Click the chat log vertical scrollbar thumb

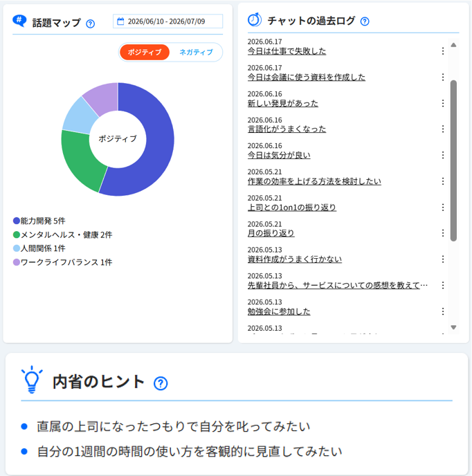coord(453,161)
